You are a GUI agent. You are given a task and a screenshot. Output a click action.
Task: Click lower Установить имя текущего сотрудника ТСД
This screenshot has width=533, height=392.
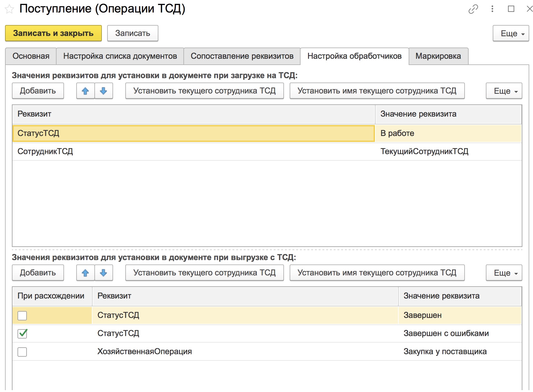click(377, 273)
